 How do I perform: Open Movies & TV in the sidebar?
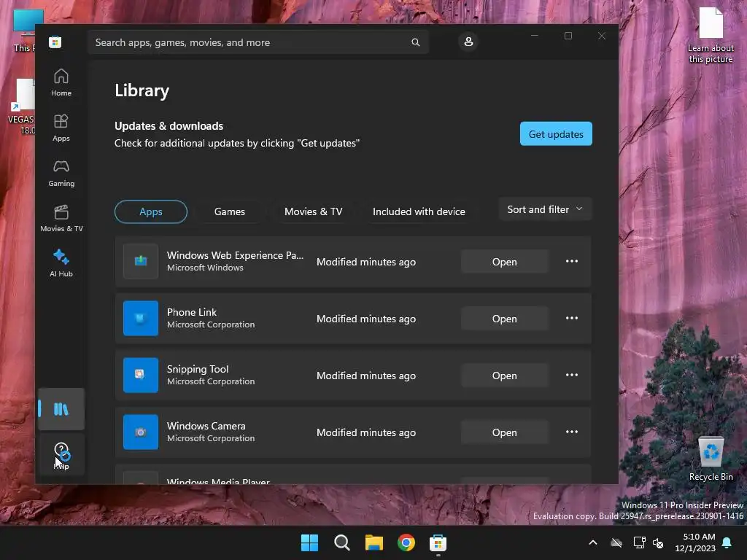(61, 219)
